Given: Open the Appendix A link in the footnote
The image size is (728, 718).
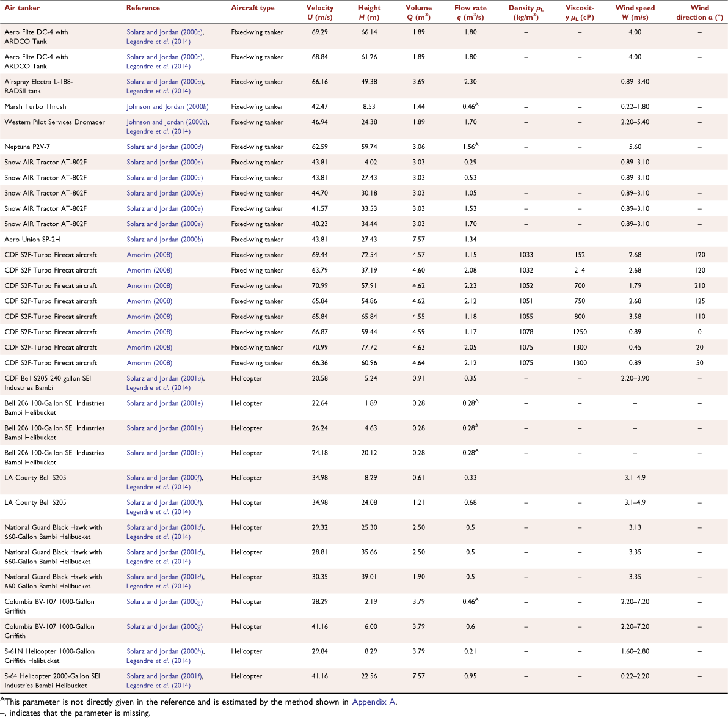Looking at the screenshot, I should point(374,702).
